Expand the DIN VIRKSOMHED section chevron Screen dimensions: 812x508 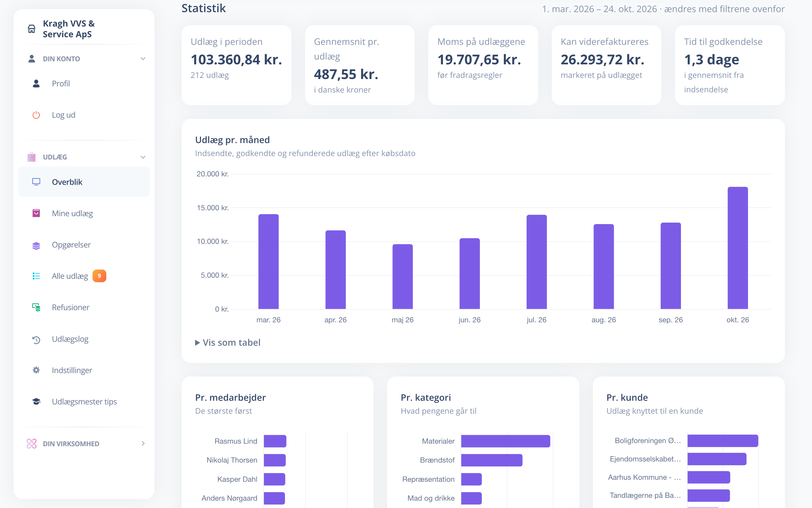pyautogui.click(x=143, y=443)
